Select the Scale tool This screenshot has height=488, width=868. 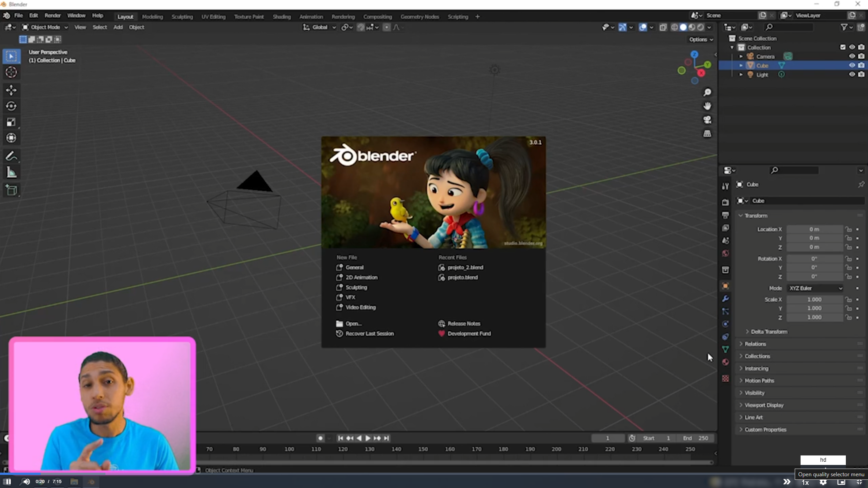(11, 122)
